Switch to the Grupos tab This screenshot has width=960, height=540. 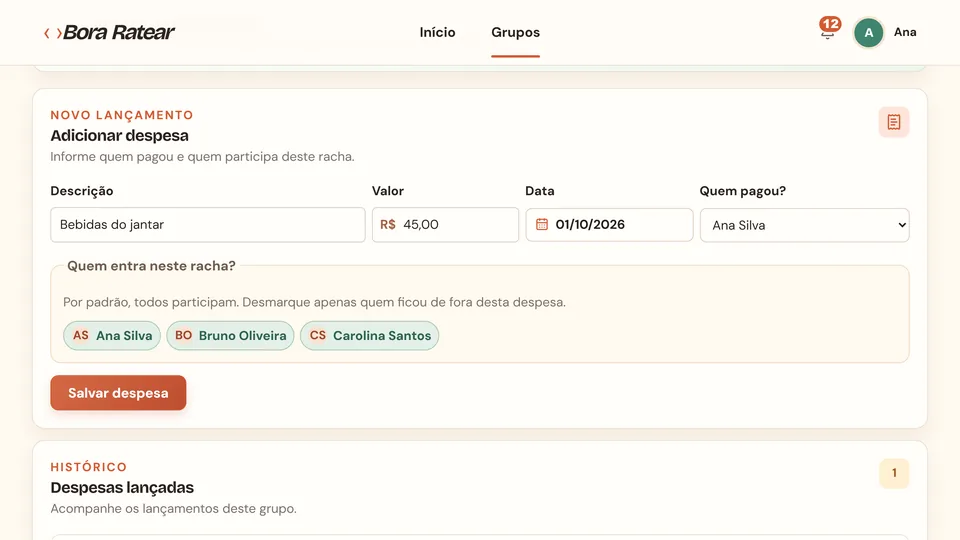click(516, 32)
